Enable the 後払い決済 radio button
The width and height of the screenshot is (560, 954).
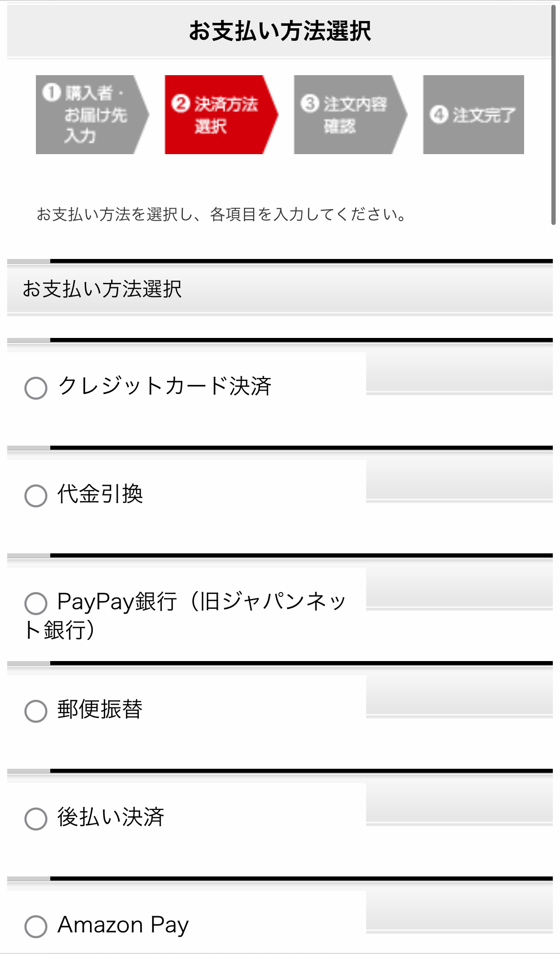(x=36, y=819)
